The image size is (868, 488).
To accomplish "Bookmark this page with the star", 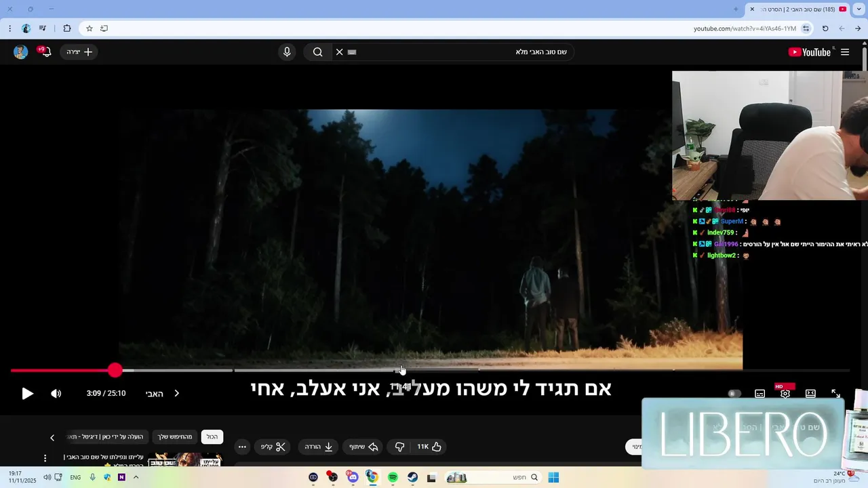I will pyautogui.click(x=89, y=28).
